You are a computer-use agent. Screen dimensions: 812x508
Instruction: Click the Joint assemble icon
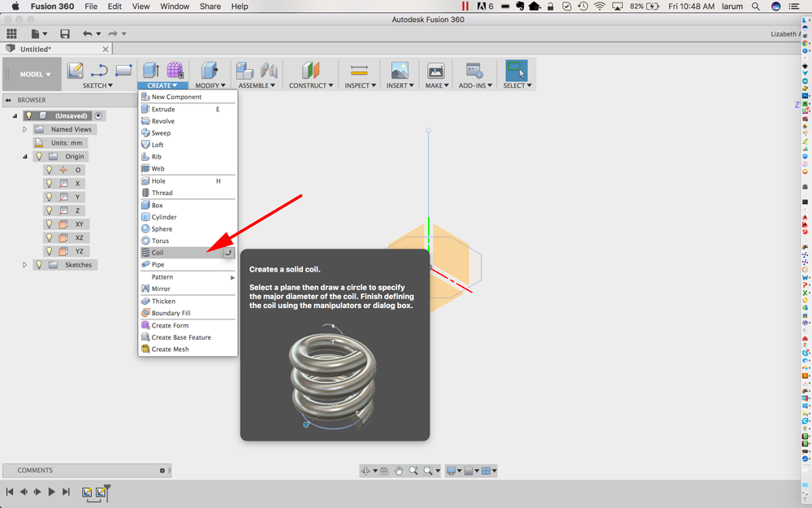(x=269, y=71)
